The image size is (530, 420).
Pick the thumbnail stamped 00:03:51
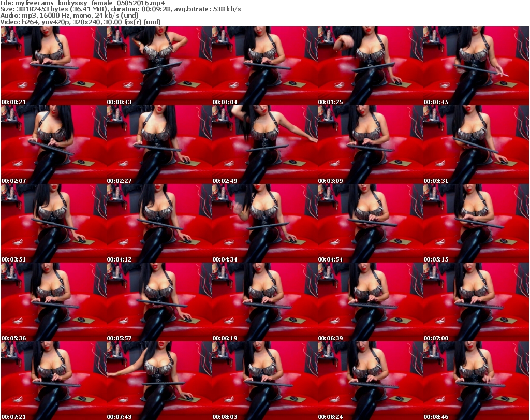pyautogui.click(x=54, y=224)
